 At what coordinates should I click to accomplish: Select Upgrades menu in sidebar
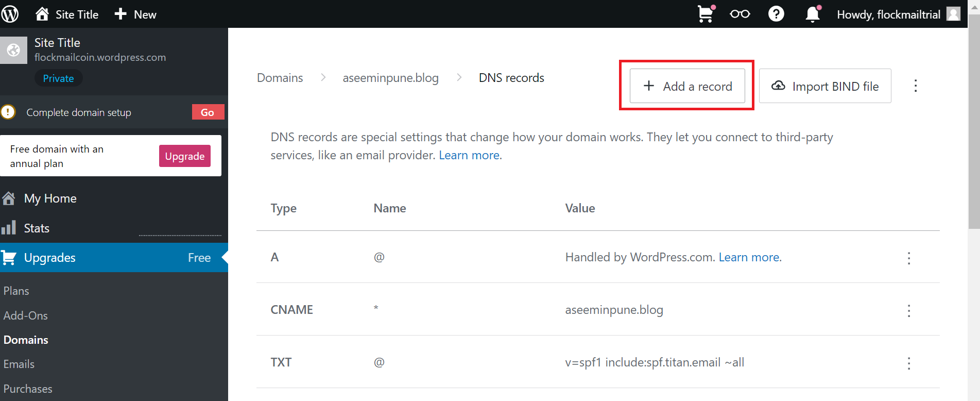114,257
